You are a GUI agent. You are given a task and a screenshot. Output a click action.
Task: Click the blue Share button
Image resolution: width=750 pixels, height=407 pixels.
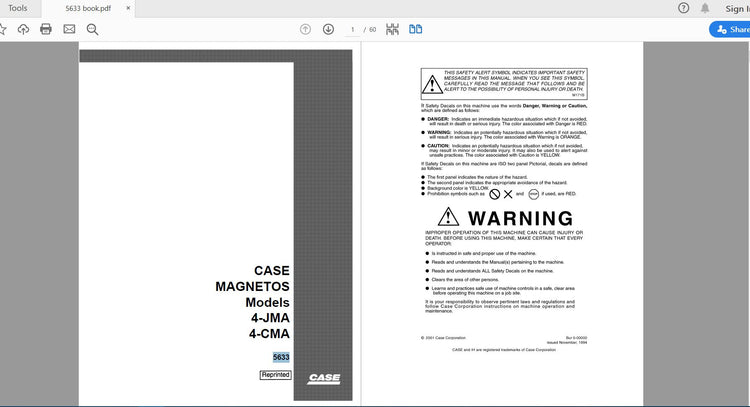tap(730, 29)
